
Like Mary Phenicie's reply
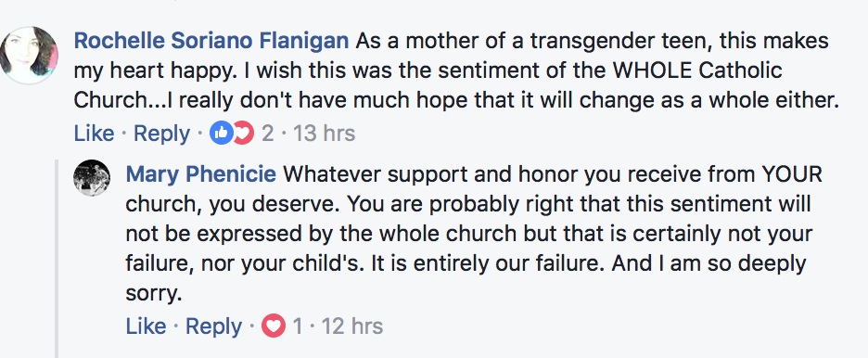146,326
